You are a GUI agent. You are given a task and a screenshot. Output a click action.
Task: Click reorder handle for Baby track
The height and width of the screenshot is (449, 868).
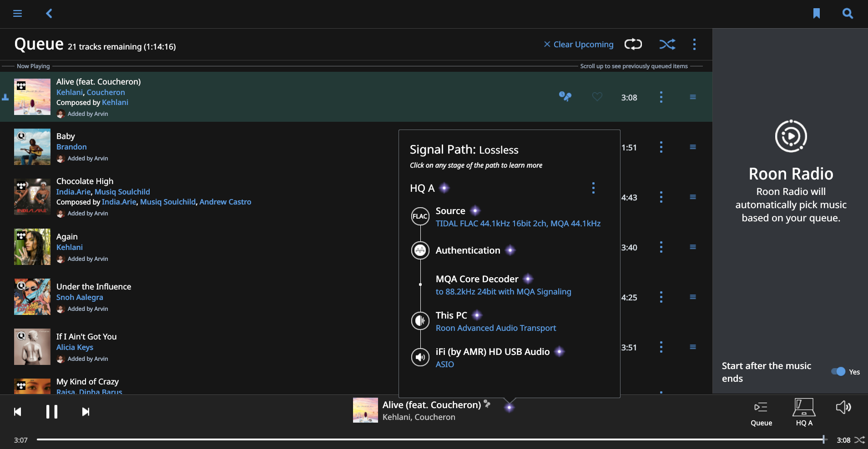pyautogui.click(x=693, y=147)
